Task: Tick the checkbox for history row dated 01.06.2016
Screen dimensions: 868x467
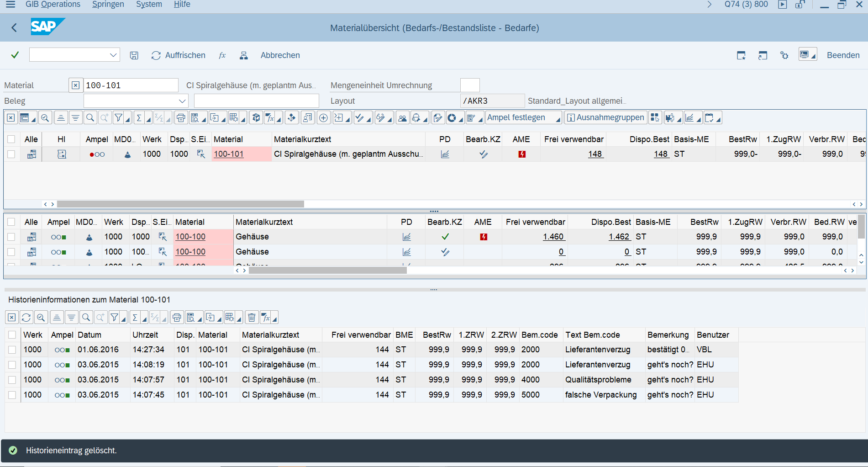Action: click(x=12, y=350)
